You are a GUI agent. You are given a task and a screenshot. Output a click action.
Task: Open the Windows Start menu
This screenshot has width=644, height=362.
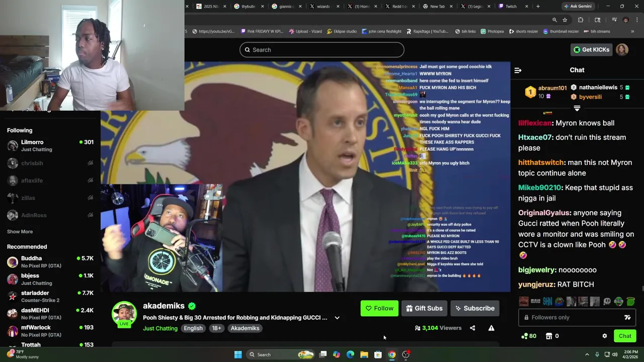point(238,354)
